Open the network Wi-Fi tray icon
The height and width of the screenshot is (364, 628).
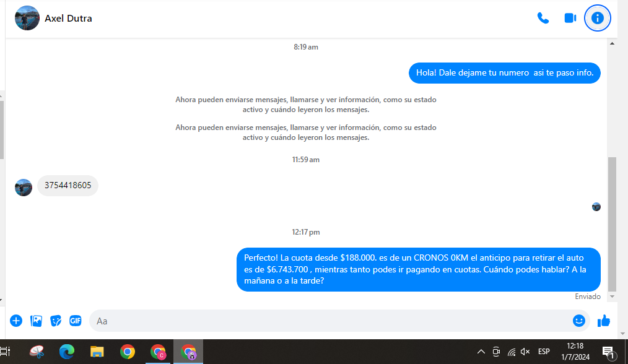click(512, 352)
